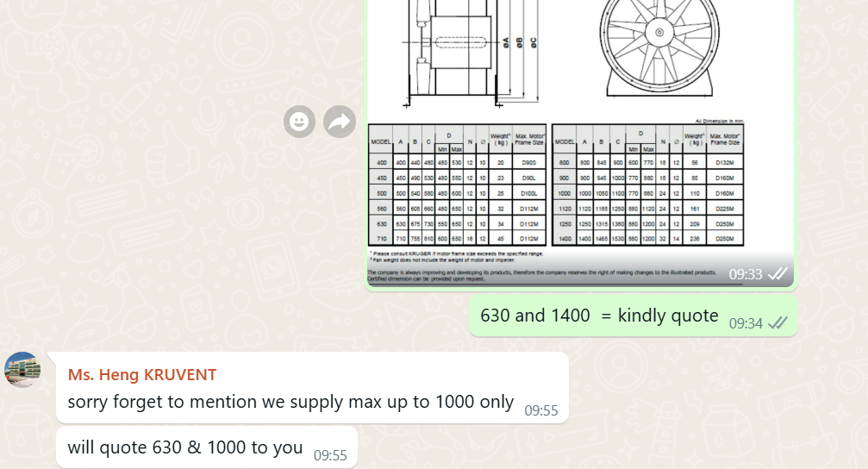Click the "will quote 630 & 1000" message
This screenshot has width=868, height=469.
point(185,447)
